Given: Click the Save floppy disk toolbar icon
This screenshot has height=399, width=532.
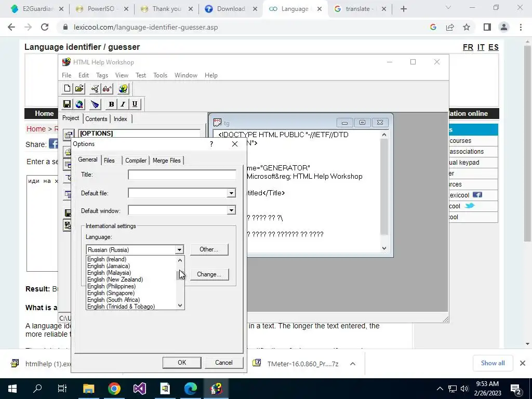Looking at the screenshot, I should (x=67, y=104).
